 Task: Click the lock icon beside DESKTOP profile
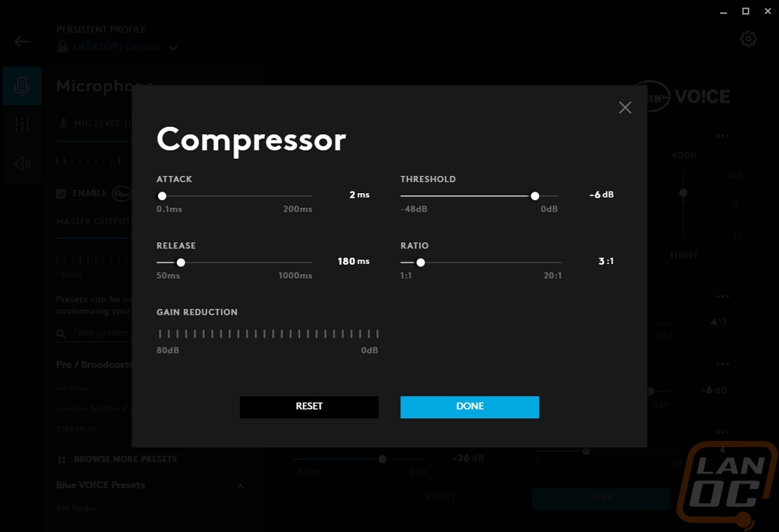[x=62, y=47]
